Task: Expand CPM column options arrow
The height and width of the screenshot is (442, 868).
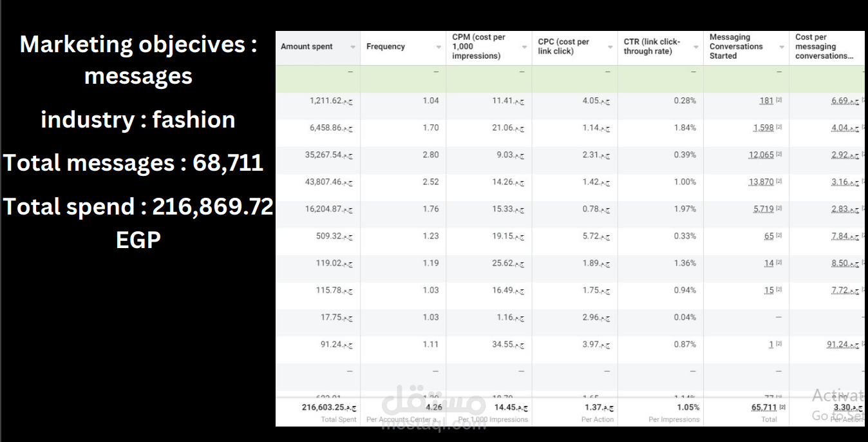Action: click(524, 47)
